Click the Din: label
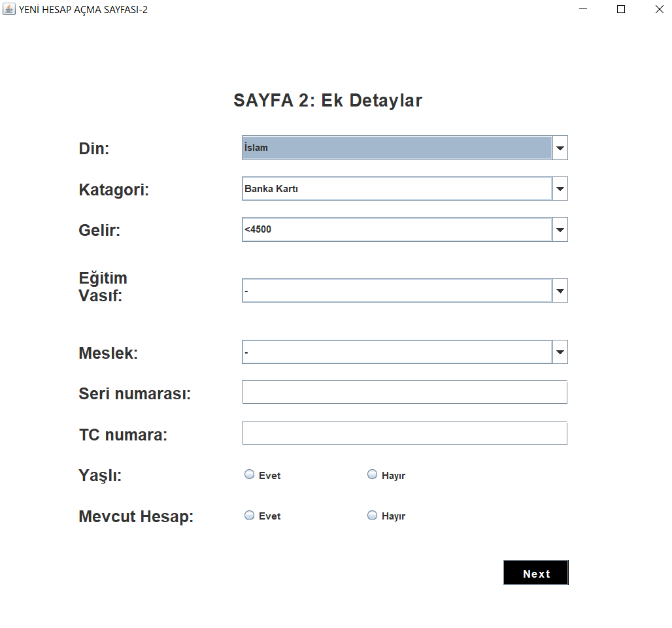 [x=94, y=148]
